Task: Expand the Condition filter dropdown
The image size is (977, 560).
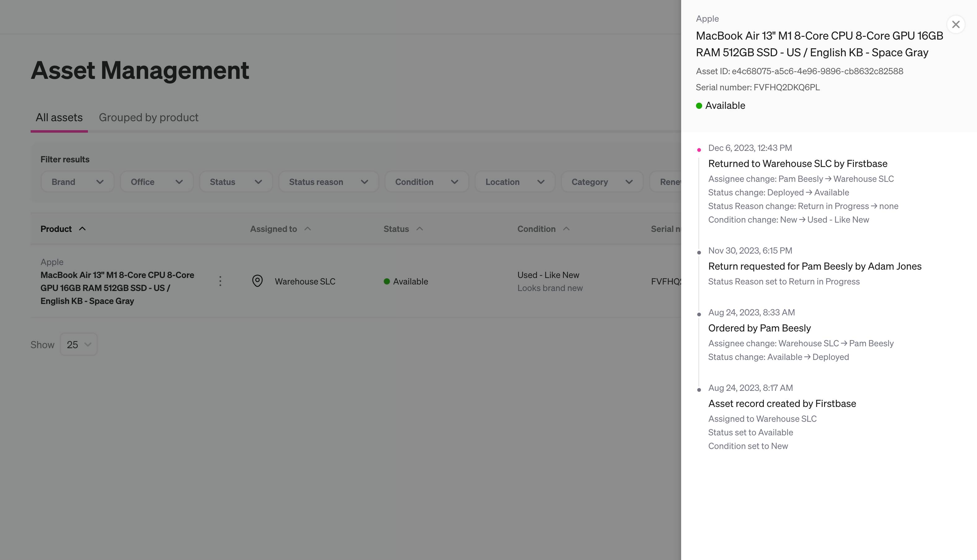Action: (x=427, y=182)
